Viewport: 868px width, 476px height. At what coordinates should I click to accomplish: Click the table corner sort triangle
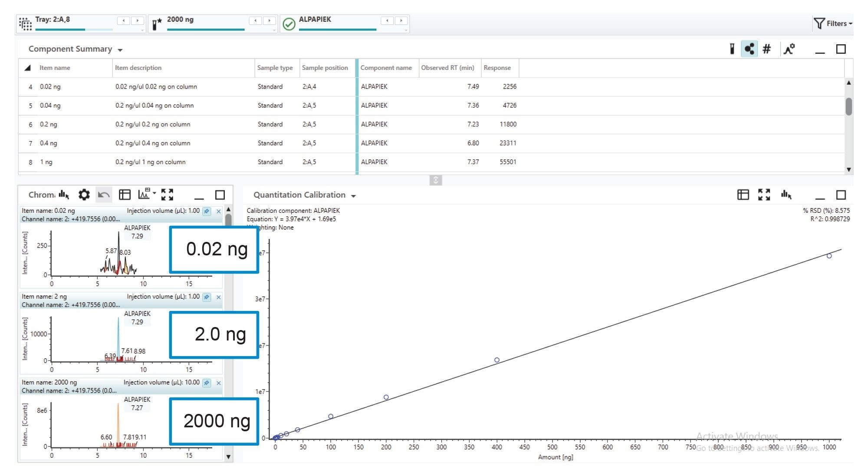click(28, 68)
